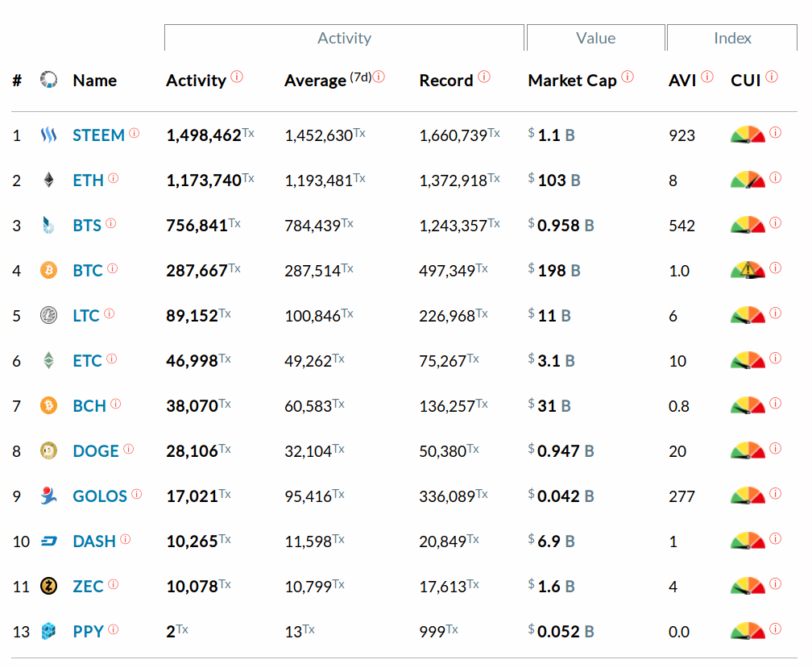The image size is (812, 668).
Task: Click the DASH logo icon
Action: pyautogui.click(x=48, y=541)
